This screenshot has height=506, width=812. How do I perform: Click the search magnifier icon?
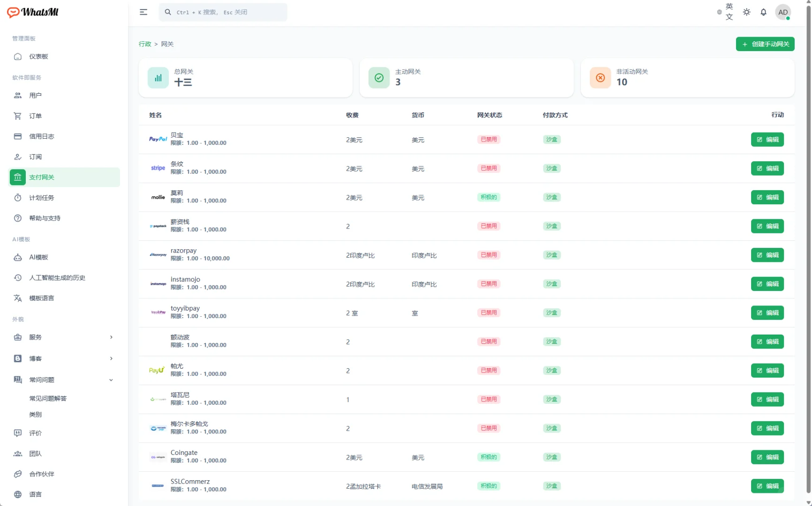point(168,12)
